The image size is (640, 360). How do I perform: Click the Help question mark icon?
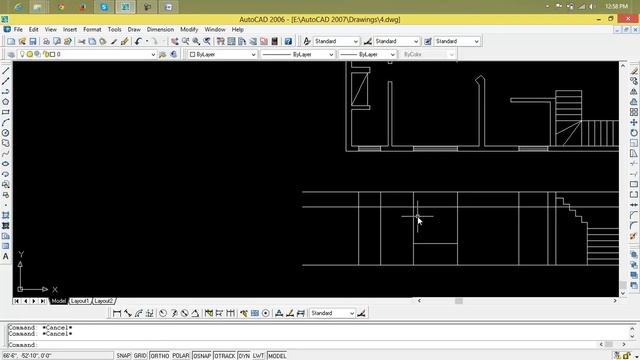(288, 41)
